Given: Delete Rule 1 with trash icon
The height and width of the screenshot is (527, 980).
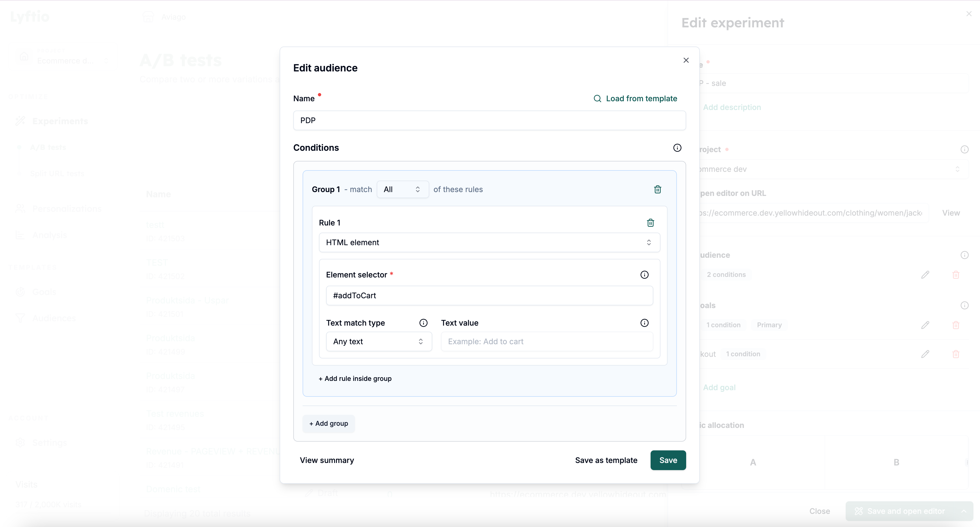Looking at the screenshot, I should pos(651,223).
